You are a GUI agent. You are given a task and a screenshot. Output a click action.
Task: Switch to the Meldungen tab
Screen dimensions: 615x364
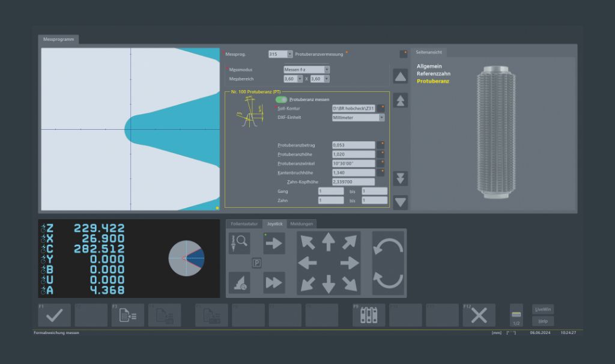(x=301, y=224)
